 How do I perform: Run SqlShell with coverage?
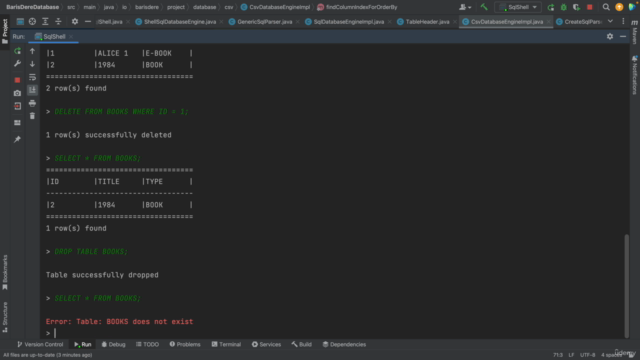pos(576,7)
